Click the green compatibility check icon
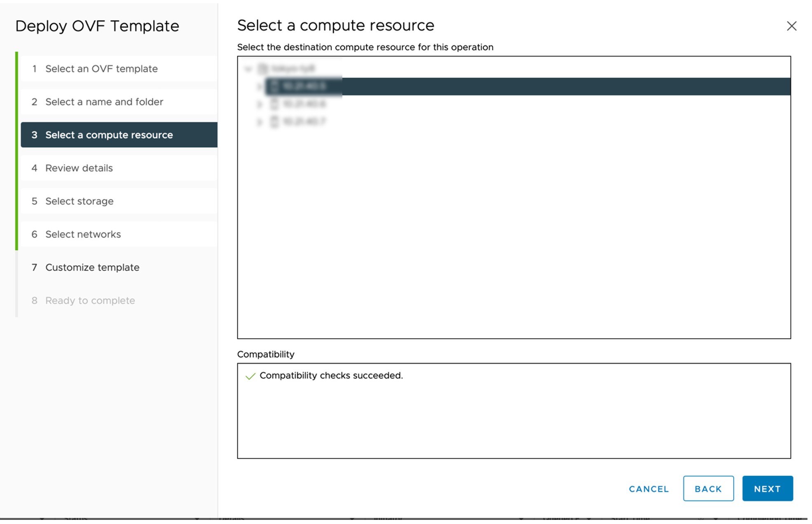 coord(250,376)
